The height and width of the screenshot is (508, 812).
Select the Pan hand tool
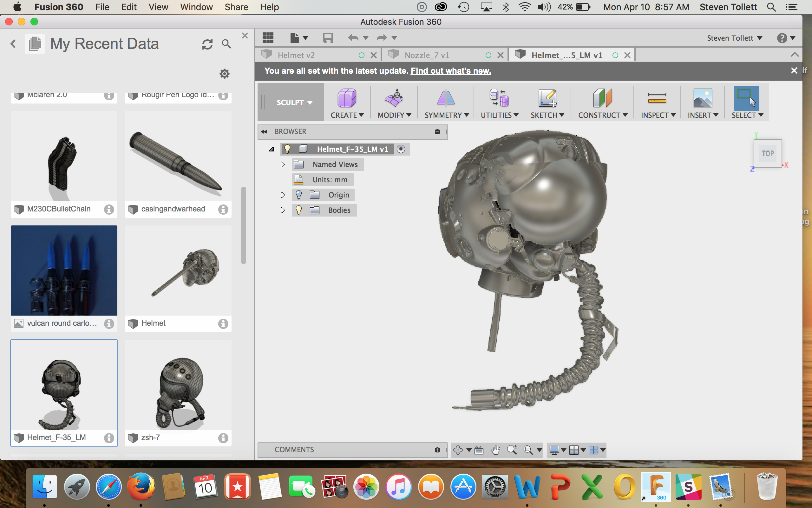pos(495,450)
